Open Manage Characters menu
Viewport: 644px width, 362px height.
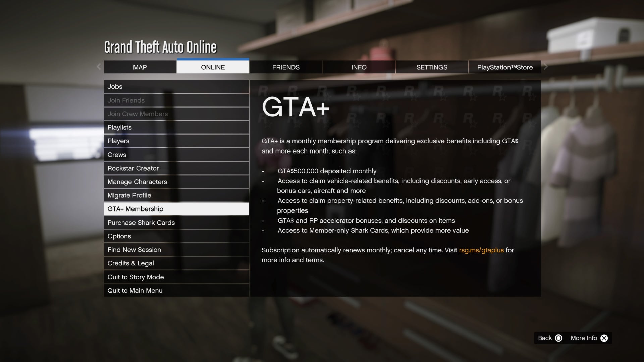(x=176, y=182)
